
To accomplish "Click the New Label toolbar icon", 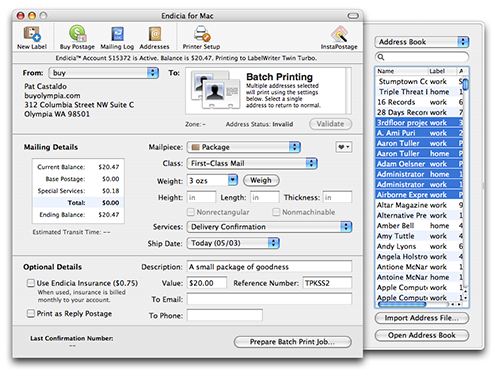I will point(32,37).
